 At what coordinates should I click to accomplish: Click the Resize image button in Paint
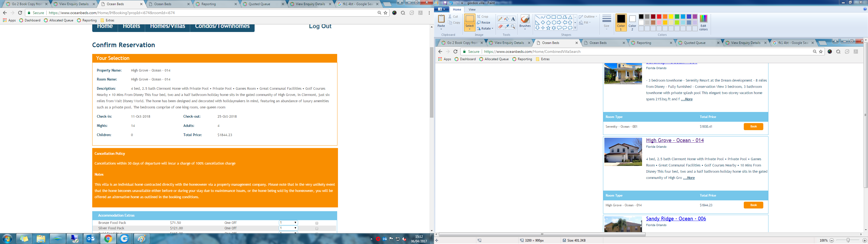[x=484, y=23]
